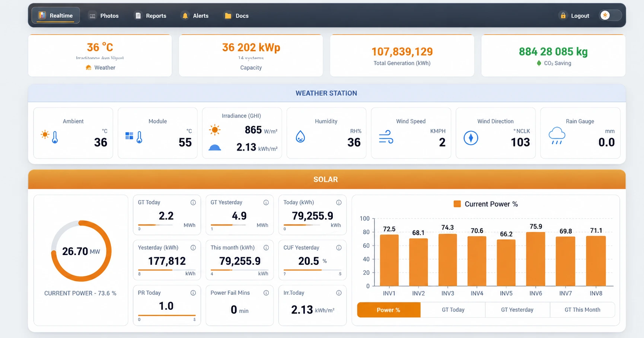Click the Humidity water drop icon
The image size is (644, 338).
coord(300,137)
